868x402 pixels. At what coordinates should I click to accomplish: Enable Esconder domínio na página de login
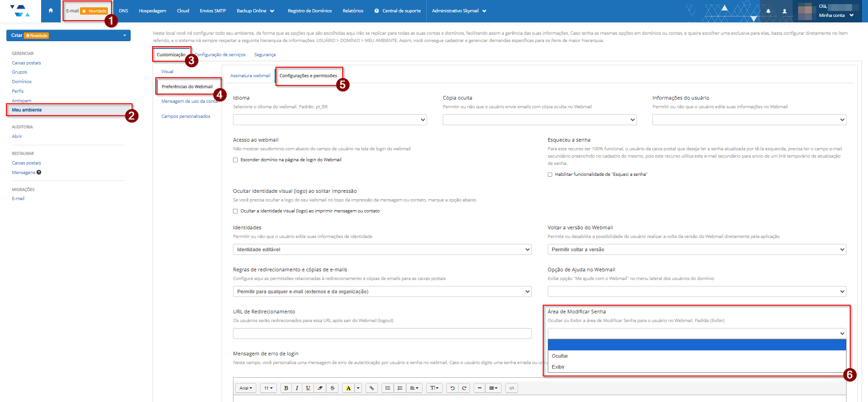tap(236, 160)
